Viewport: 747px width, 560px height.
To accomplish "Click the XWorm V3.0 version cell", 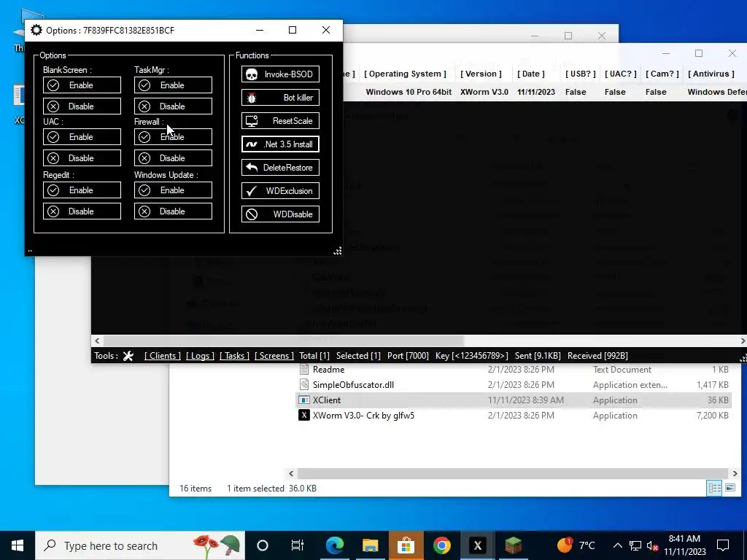I will pyautogui.click(x=484, y=92).
